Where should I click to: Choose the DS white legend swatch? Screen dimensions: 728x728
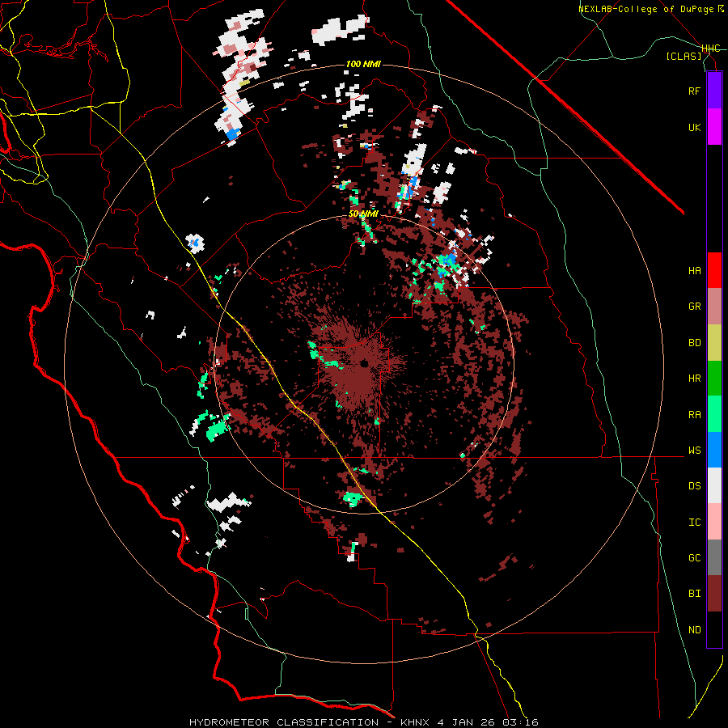coord(714,485)
